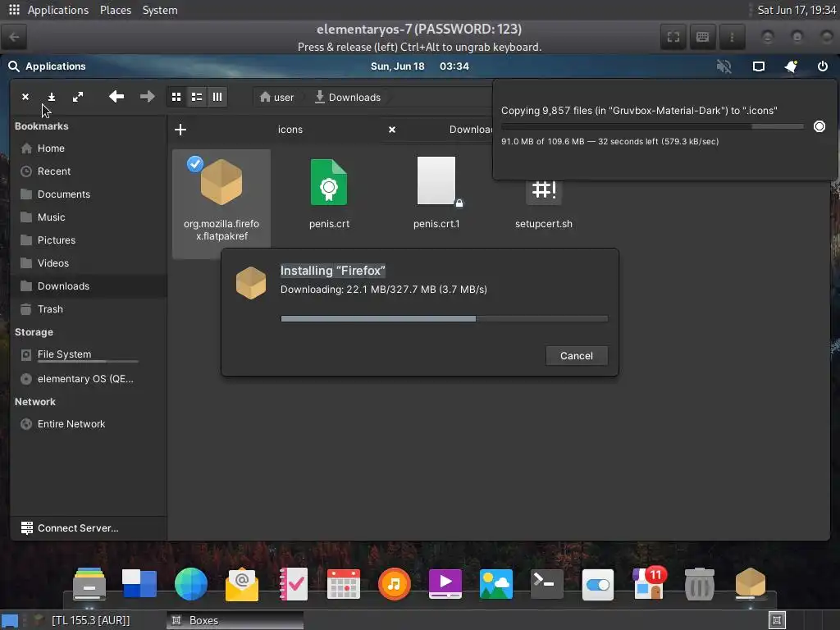This screenshot has width=840, height=630.
Task: Toggle Boxes fullscreen mode
Action: pyautogui.click(x=673, y=37)
